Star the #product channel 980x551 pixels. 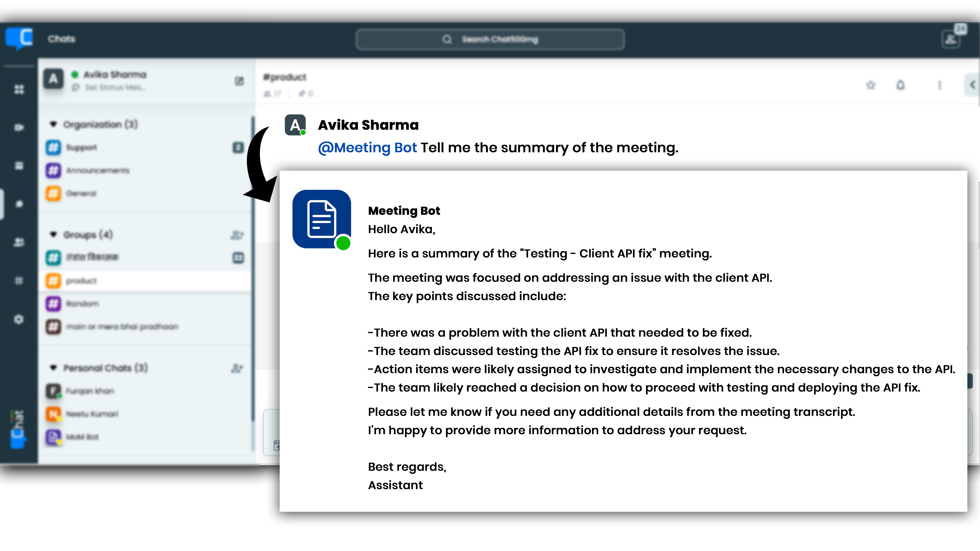pyautogui.click(x=871, y=85)
